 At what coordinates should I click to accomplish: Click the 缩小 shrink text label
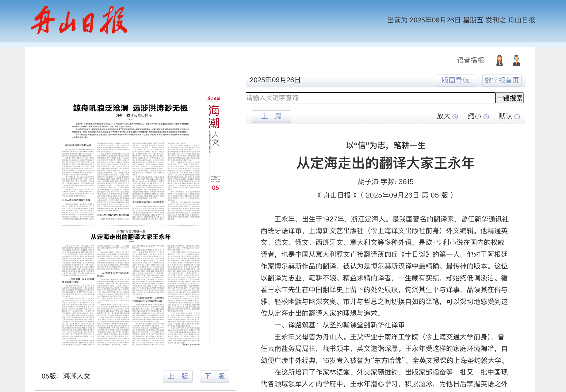click(474, 116)
